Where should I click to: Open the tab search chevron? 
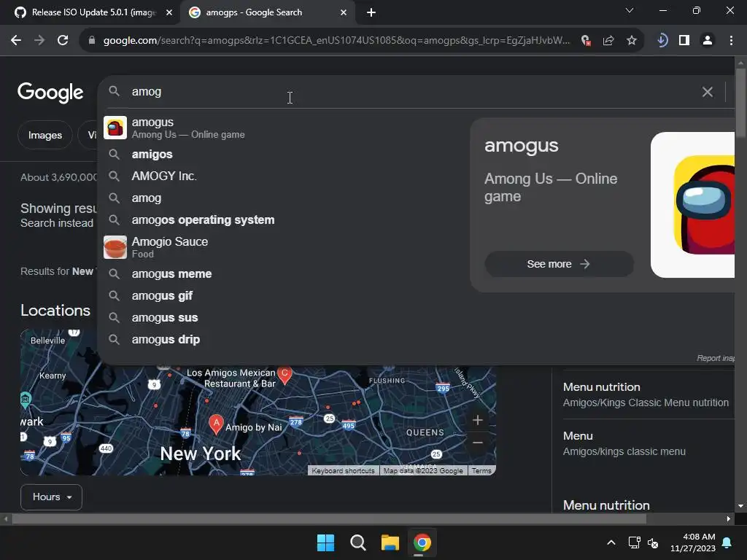tap(630, 10)
